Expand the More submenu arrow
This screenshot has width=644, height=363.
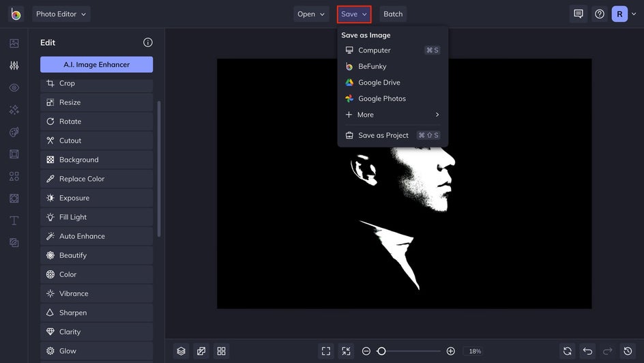coord(437,115)
